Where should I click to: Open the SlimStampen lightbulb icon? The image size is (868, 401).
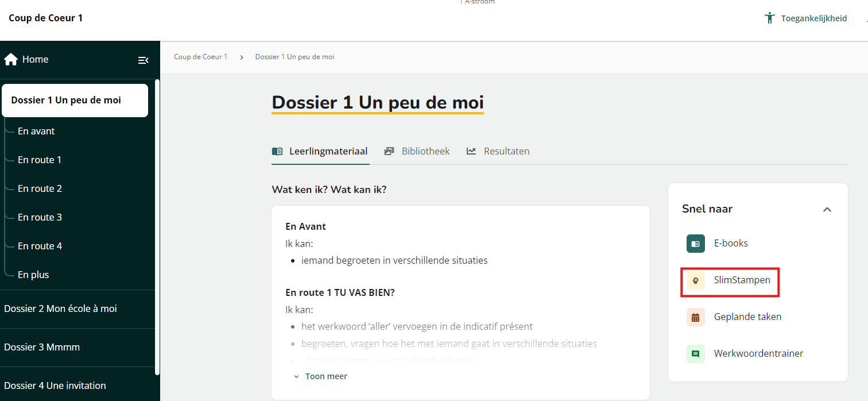tap(696, 280)
